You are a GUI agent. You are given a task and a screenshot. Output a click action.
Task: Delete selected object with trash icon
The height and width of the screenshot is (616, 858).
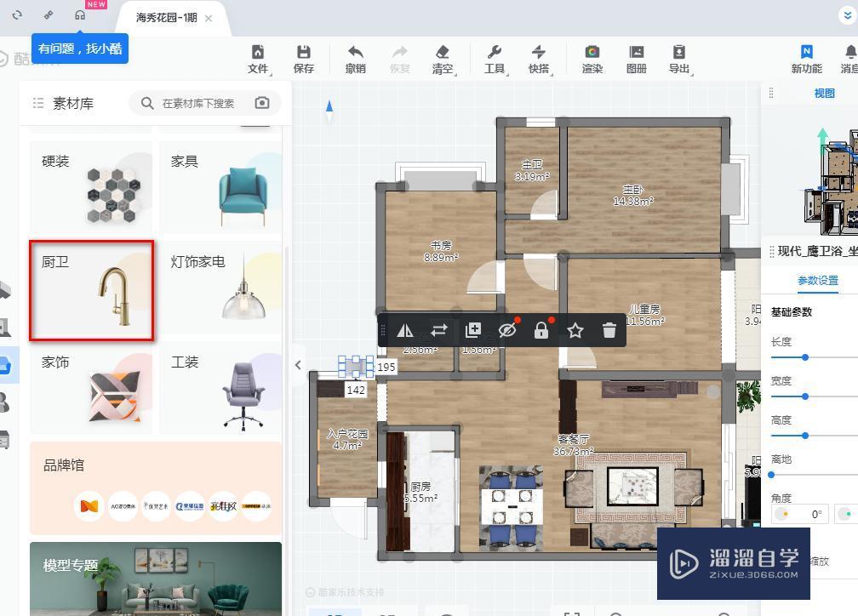tap(609, 330)
